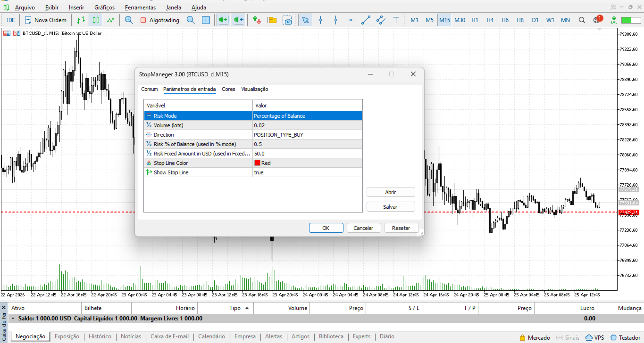Toggle the chart shift icon

pyautogui.click(x=238, y=20)
